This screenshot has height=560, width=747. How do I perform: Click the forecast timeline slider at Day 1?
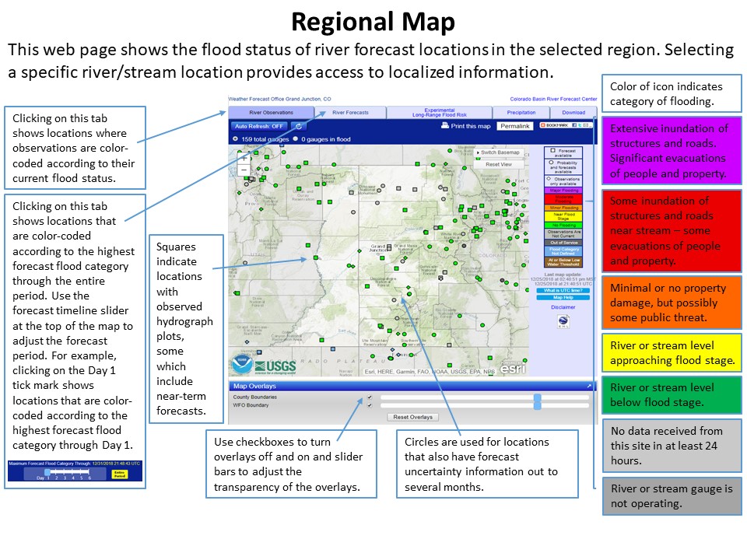[x=47, y=472]
